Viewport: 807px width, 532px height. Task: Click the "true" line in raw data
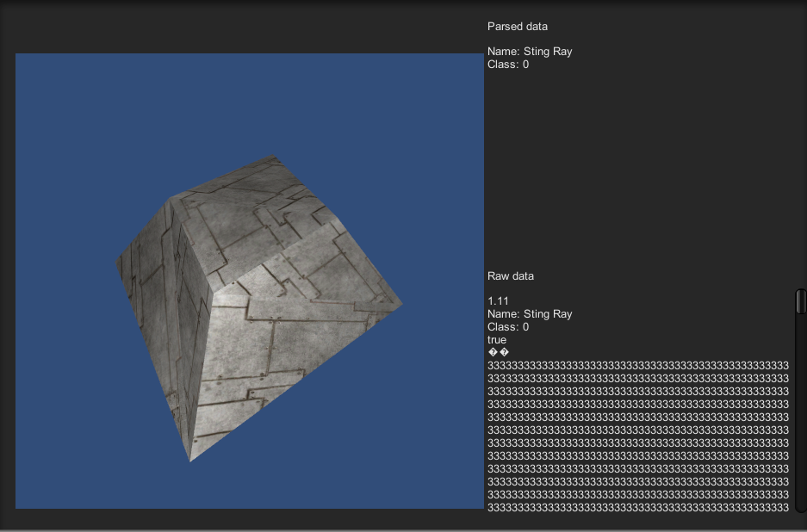point(497,340)
